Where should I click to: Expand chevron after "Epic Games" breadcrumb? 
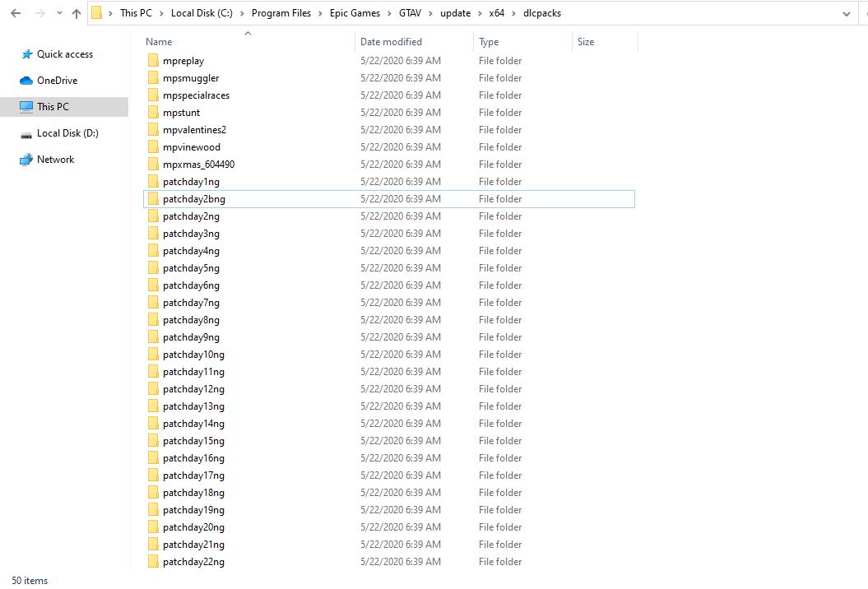[389, 13]
